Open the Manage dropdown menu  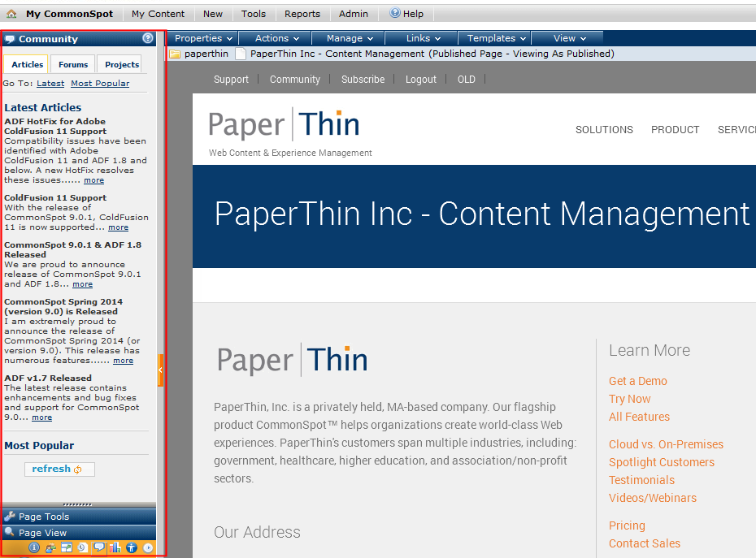349,38
